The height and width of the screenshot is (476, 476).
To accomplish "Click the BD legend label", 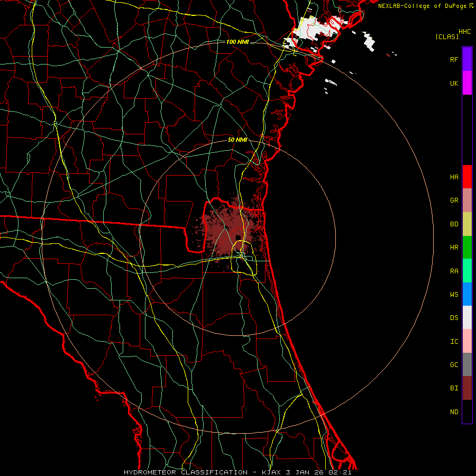I will (454, 224).
